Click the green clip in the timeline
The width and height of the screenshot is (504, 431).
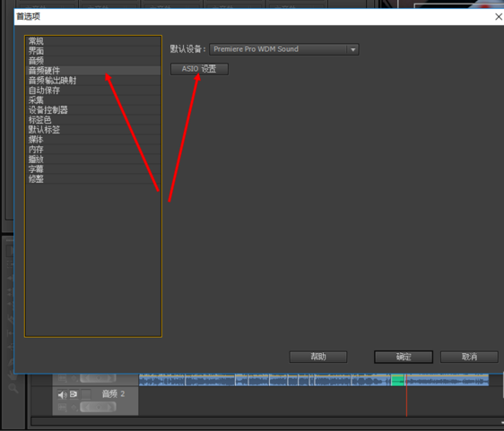coord(397,380)
